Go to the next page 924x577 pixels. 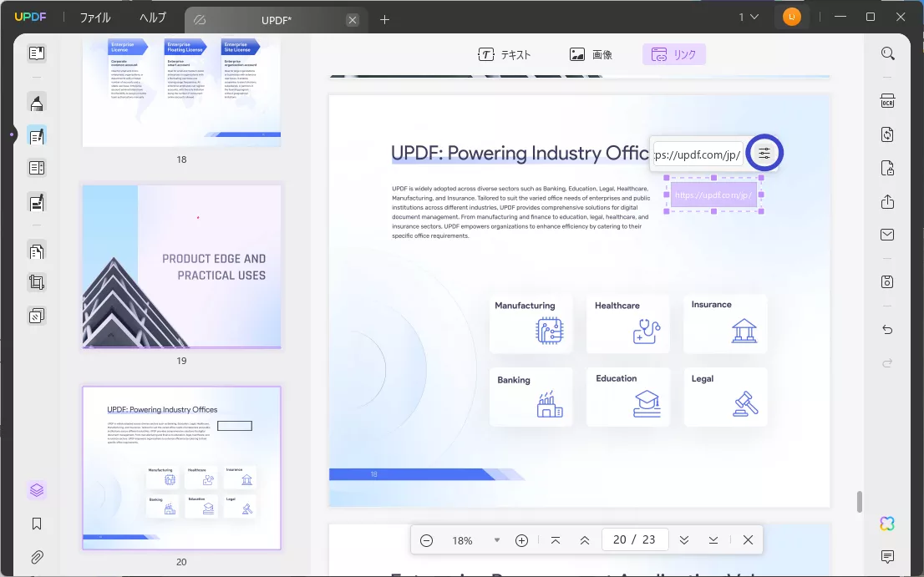pos(684,540)
